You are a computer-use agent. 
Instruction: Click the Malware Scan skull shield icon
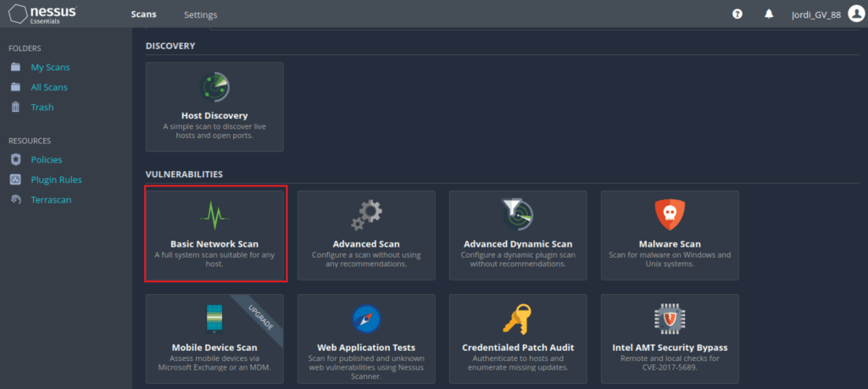tap(670, 215)
